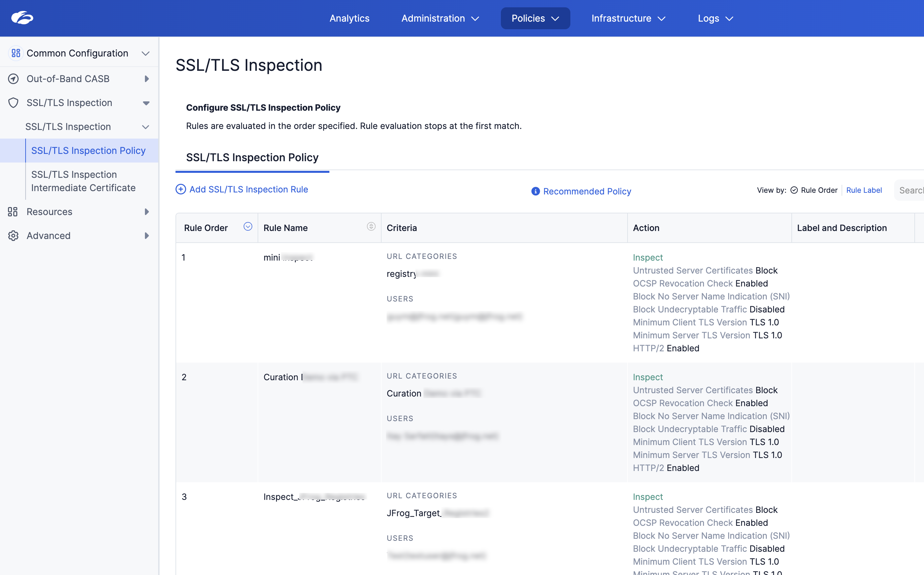Click the registry URL category value
This screenshot has height=575, width=924.
tap(413, 274)
